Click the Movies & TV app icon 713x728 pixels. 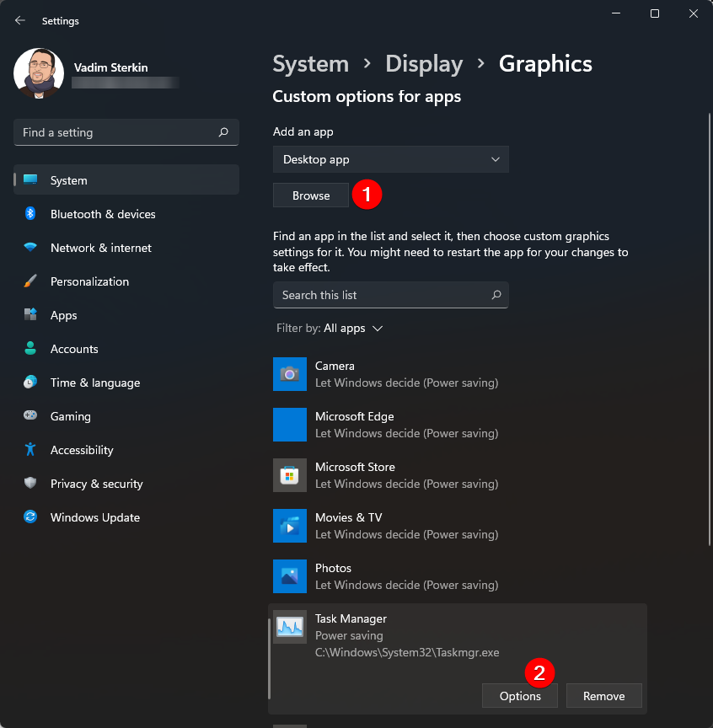tap(289, 526)
